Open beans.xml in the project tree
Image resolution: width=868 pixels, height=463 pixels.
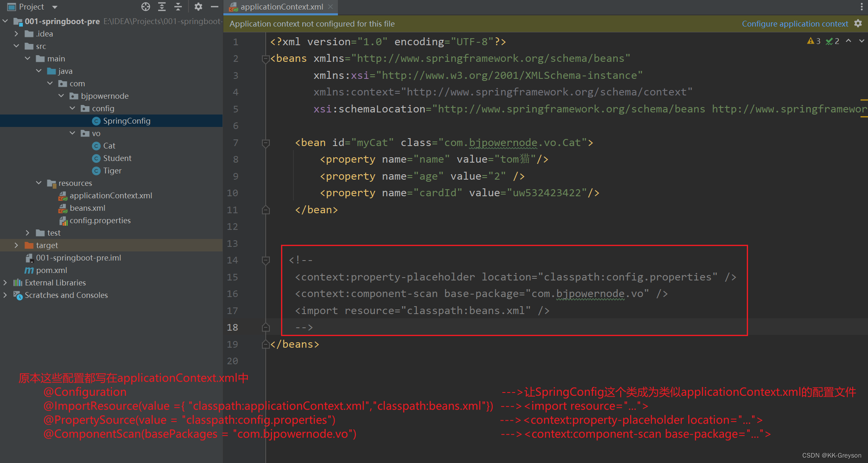coord(87,208)
